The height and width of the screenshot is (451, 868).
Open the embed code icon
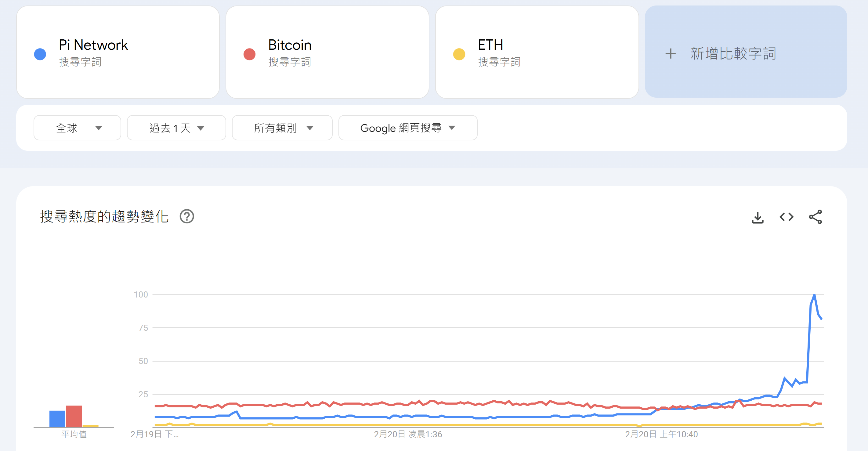pos(787,217)
